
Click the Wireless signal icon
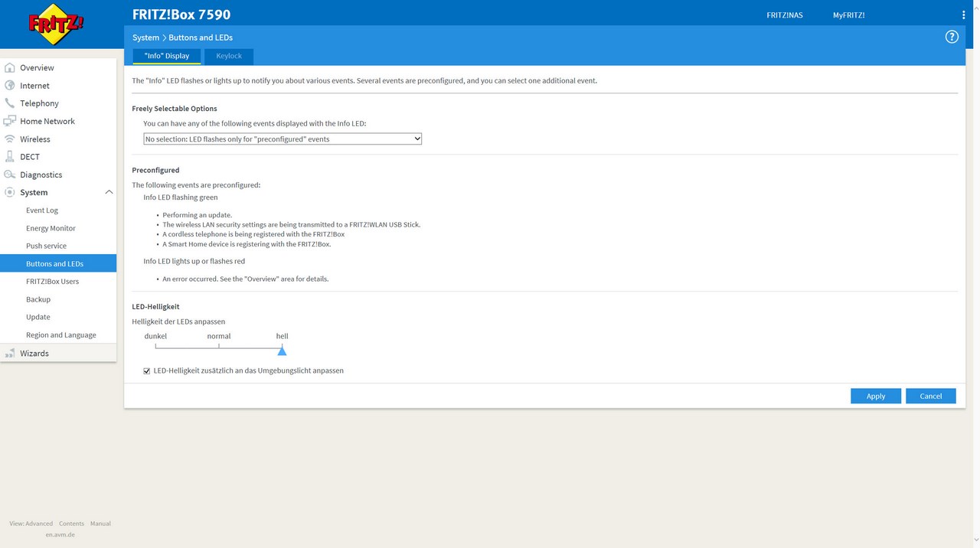point(10,139)
